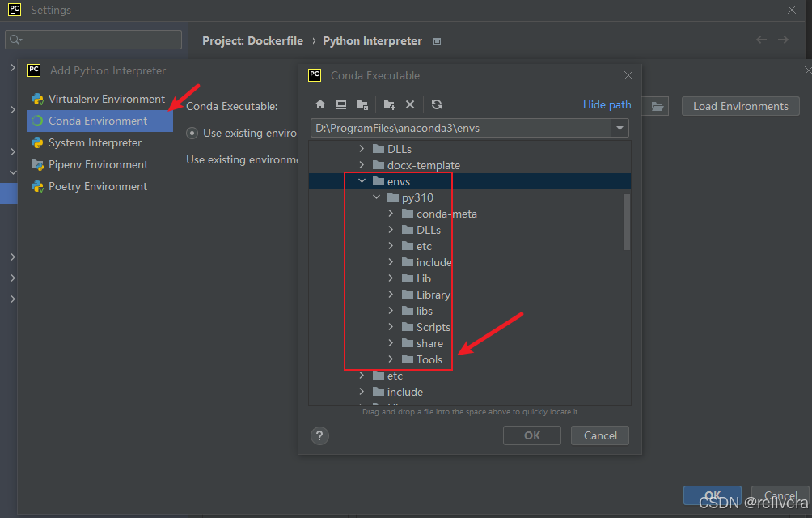
Task: Collapse the envs folder
Action: (x=362, y=181)
